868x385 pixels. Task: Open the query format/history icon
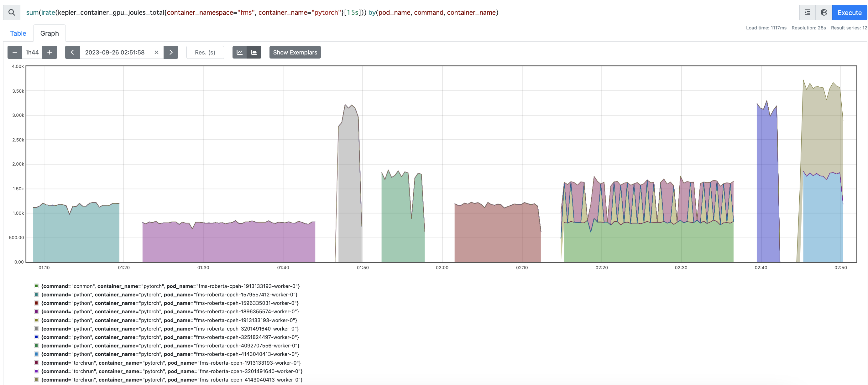pos(807,13)
